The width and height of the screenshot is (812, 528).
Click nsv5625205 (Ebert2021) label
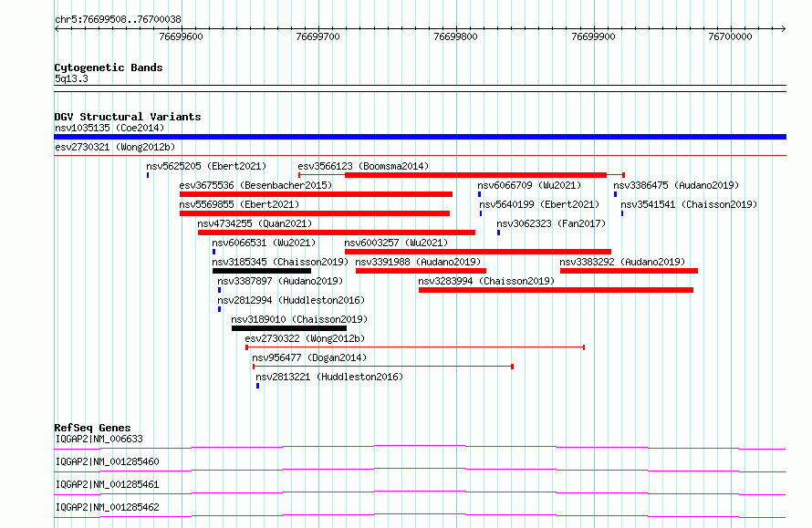coord(206,166)
